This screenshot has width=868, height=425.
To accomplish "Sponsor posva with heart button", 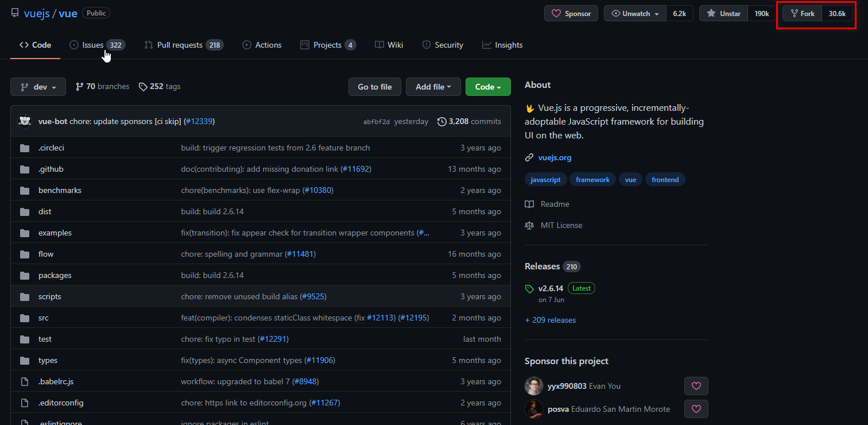I will [x=696, y=409].
